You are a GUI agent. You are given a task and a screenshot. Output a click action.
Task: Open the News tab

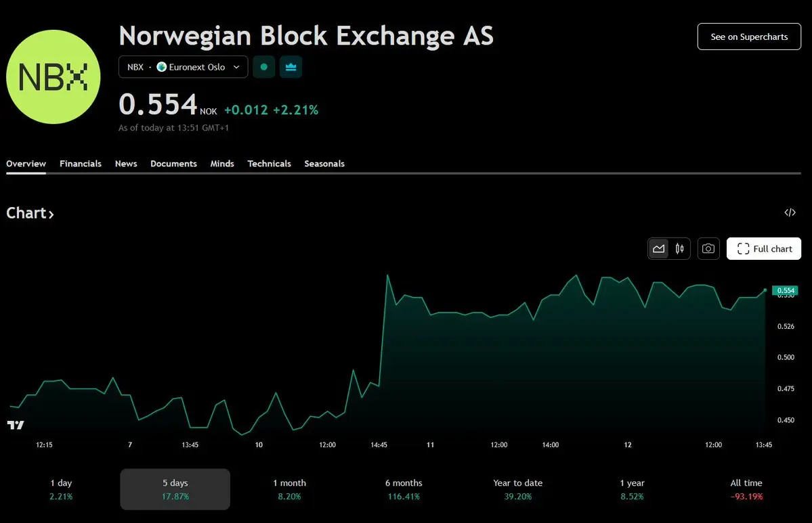[x=126, y=164]
